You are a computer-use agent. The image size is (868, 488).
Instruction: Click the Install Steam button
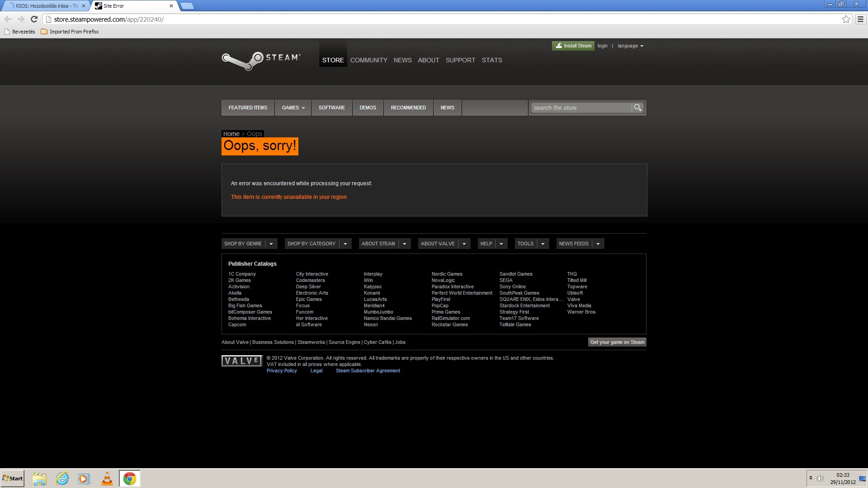[573, 46]
